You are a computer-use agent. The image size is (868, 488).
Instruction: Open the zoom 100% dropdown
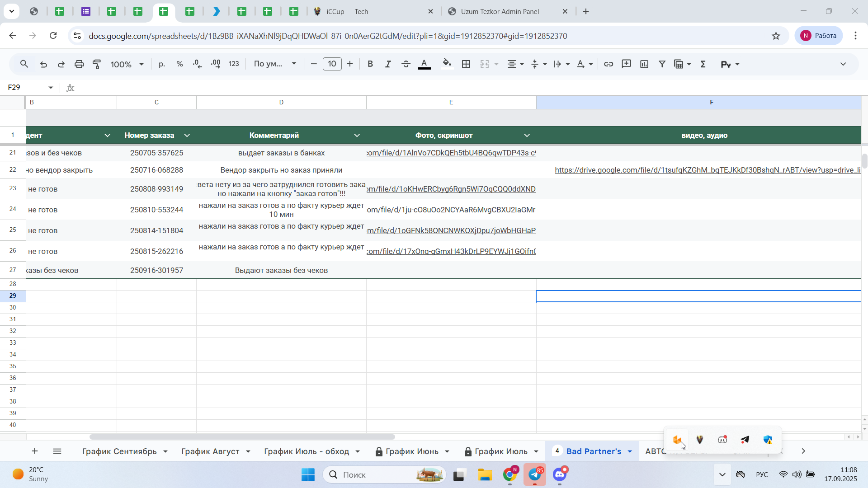[127, 64]
